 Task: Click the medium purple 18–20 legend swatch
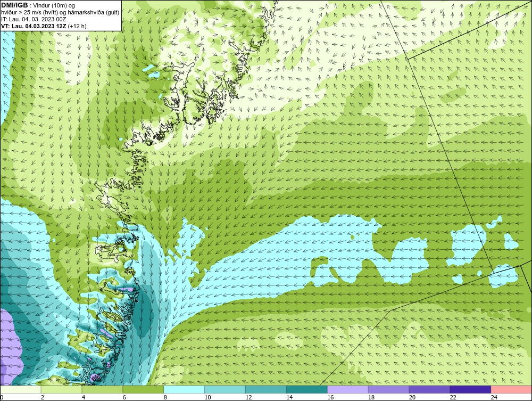tap(388, 389)
